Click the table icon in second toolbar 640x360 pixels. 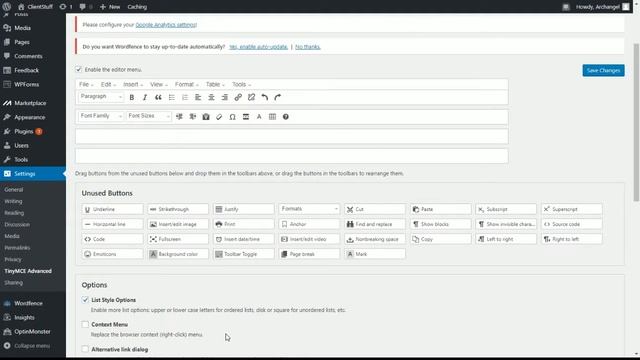coord(272,117)
